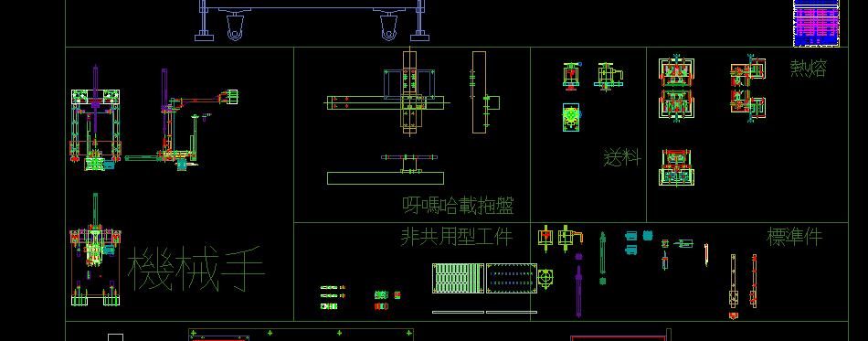Pick the 送料 section label

(622, 158)
